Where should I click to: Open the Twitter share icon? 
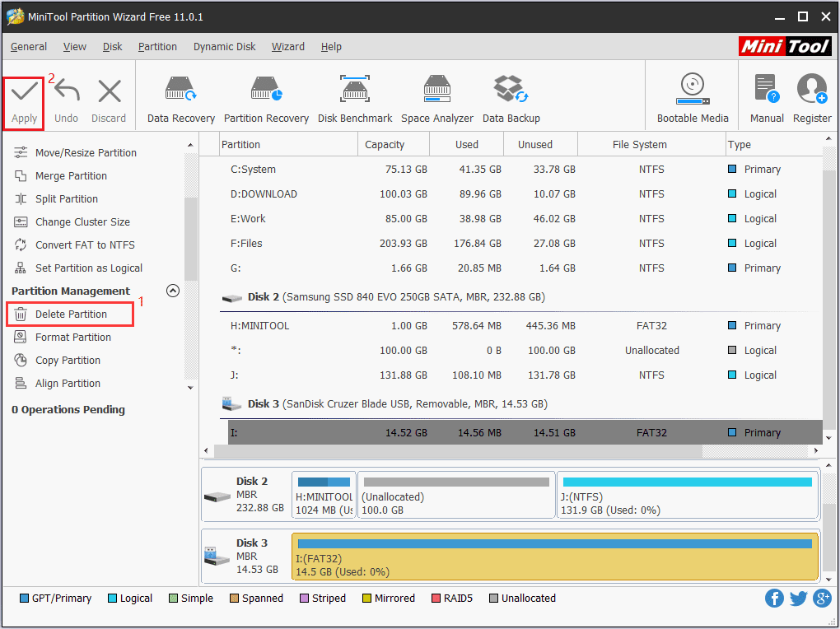click(798, 598)
